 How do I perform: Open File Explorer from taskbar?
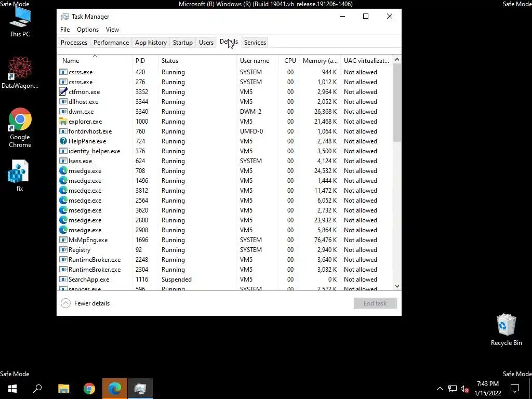63,389
